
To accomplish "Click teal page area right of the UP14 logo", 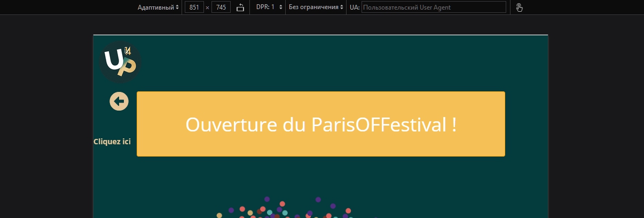I will pyautogui.click(x=320, y=62).
